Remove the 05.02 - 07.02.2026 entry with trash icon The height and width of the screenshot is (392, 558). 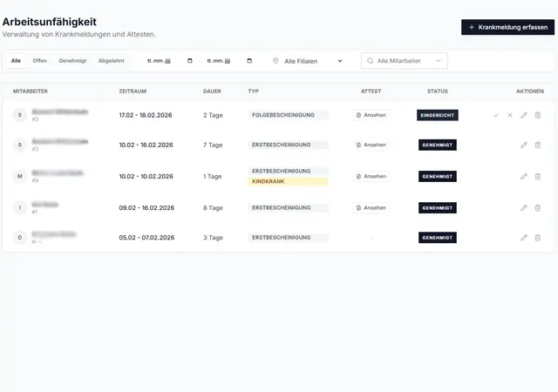(538, 238)
